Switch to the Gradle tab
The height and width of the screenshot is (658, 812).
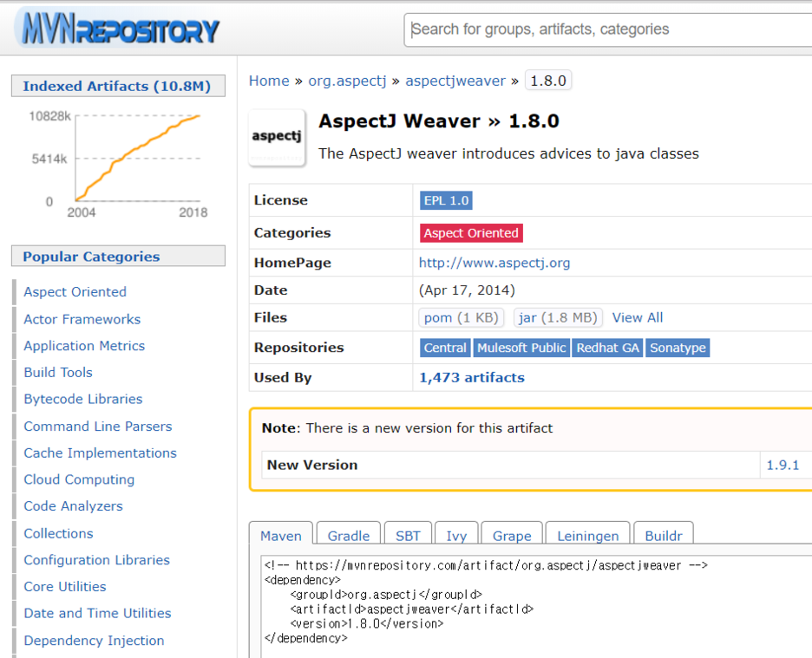coord(349,535)
